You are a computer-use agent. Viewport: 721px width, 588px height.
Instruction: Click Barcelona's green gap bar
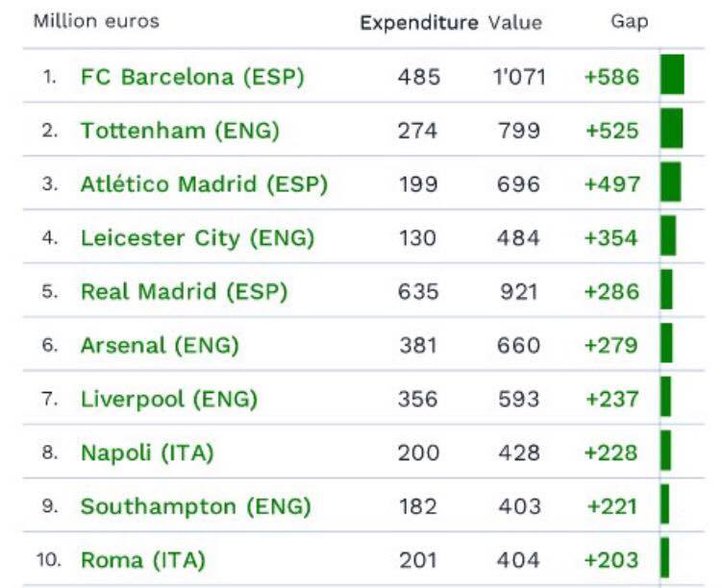pos(672,75)
